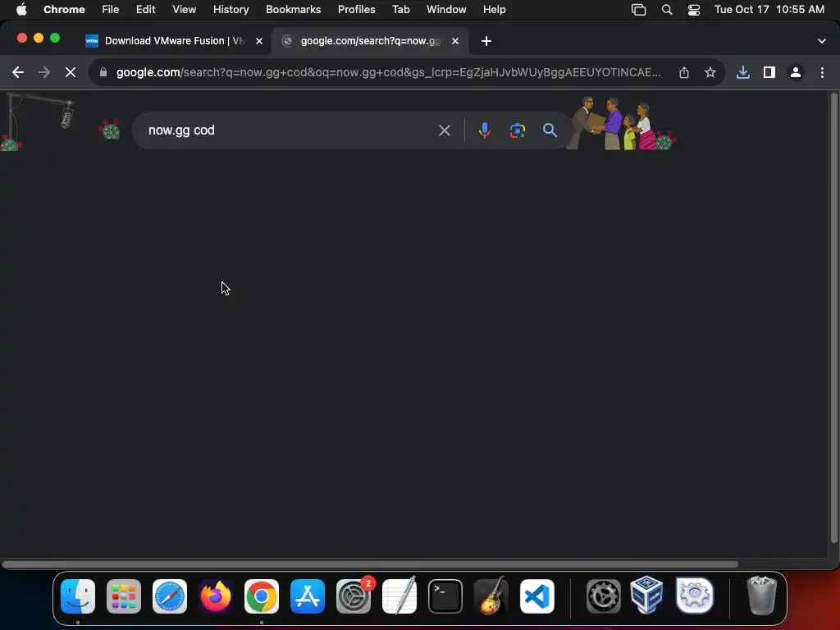Open the App Store from the Dock
Viewport: 840px width, 630px height.
308,596
